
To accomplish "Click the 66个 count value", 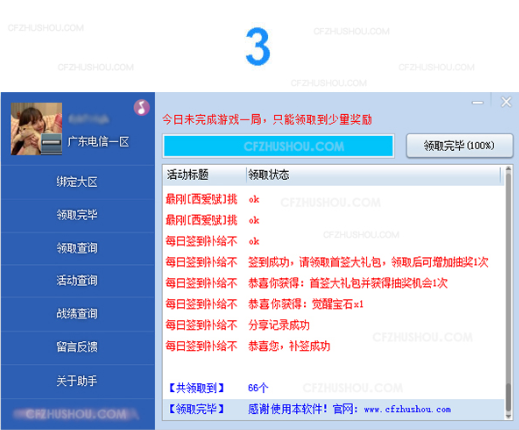I will [258, 388].
